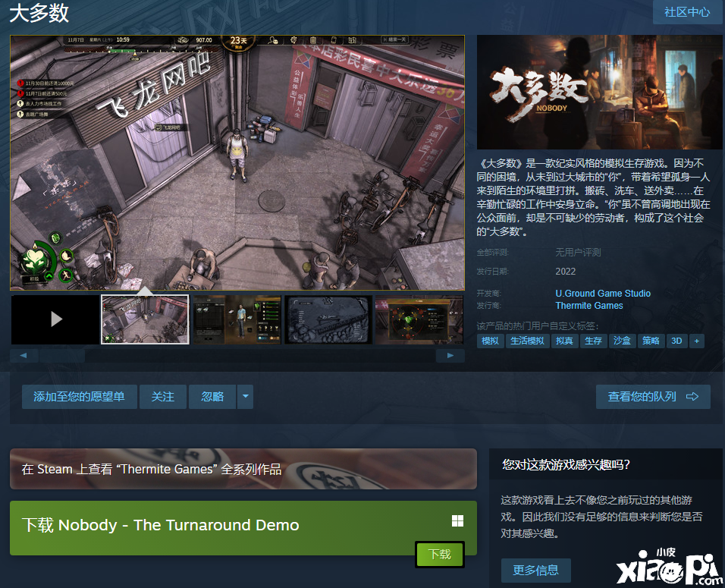725x588 pixels.
Task: Click 添加至您的愿望单 wishlist button
Action: coord(79,397)
